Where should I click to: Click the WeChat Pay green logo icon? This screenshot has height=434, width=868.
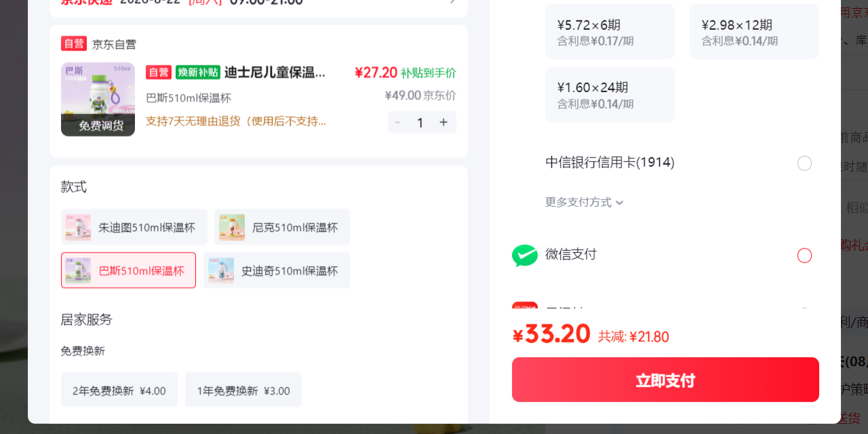point(525,256)
